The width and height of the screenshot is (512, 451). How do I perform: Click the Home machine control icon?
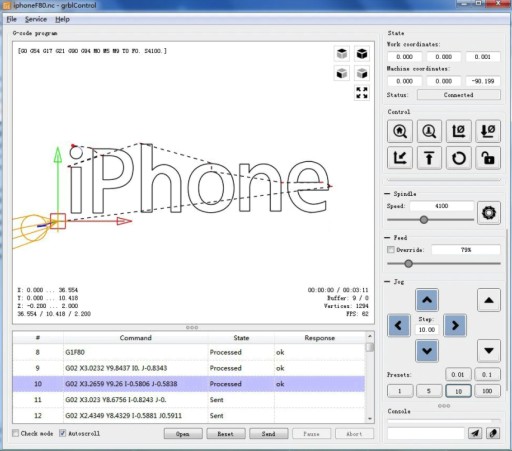tap(400, 131)
